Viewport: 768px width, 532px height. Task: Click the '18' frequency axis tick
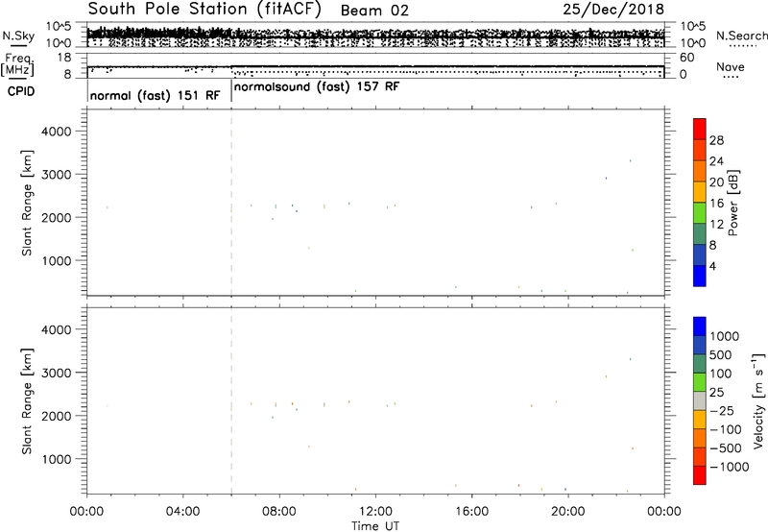64,58
